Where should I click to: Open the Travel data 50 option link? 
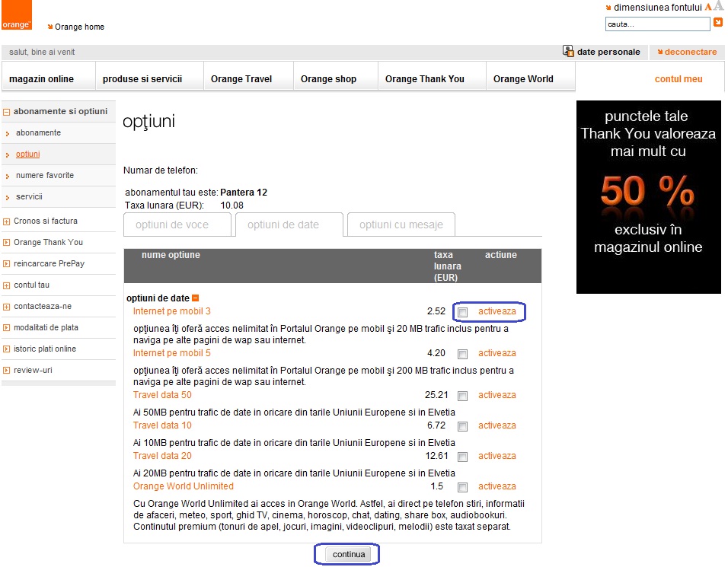click(162, 395)
